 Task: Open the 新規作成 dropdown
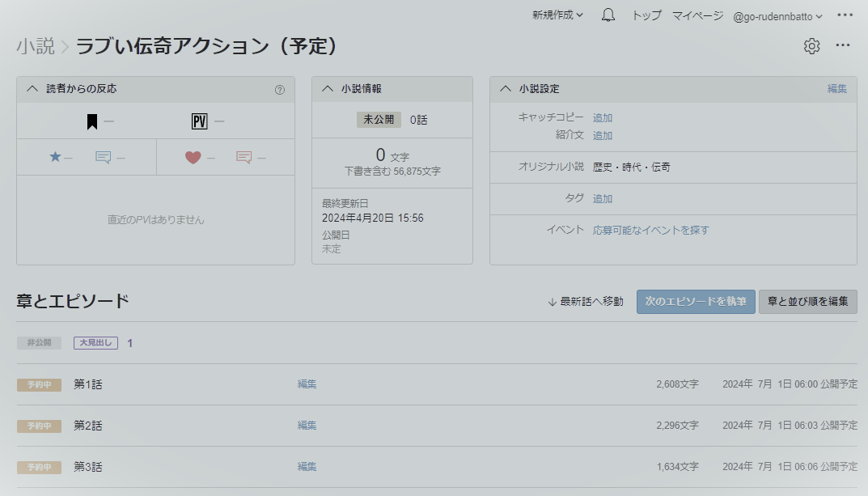tap(557, 15)
